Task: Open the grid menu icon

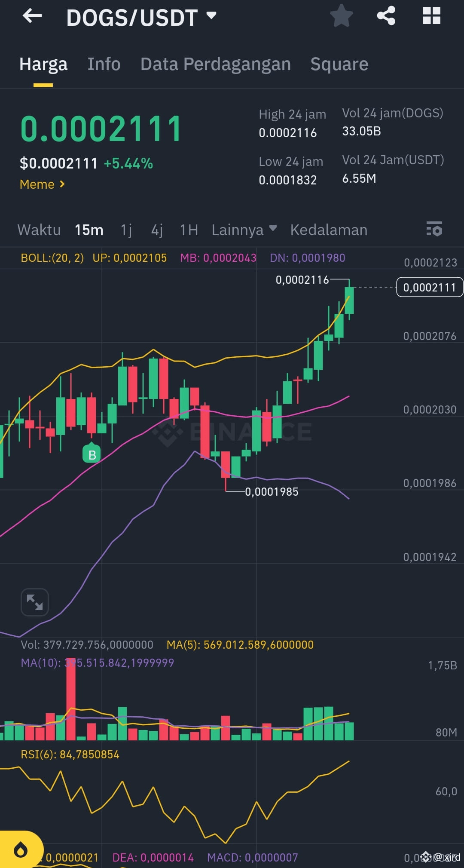Action: click(432, 16)
